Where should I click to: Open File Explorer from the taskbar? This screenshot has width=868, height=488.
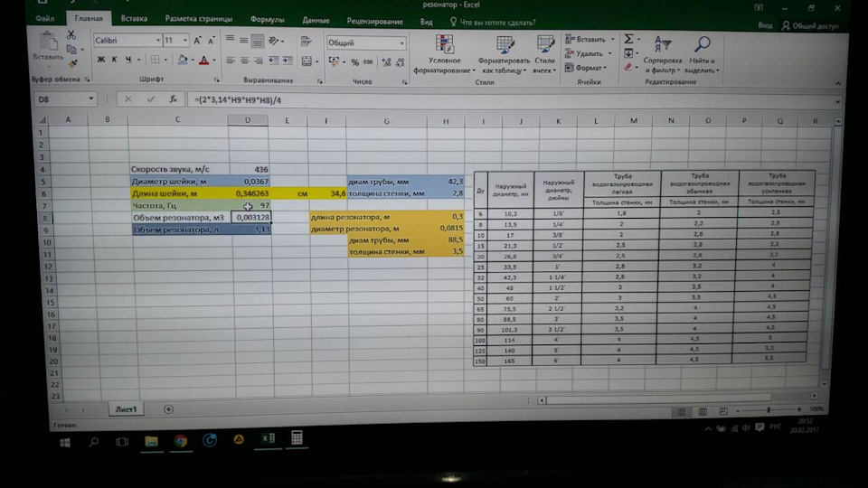pos(151,441)
